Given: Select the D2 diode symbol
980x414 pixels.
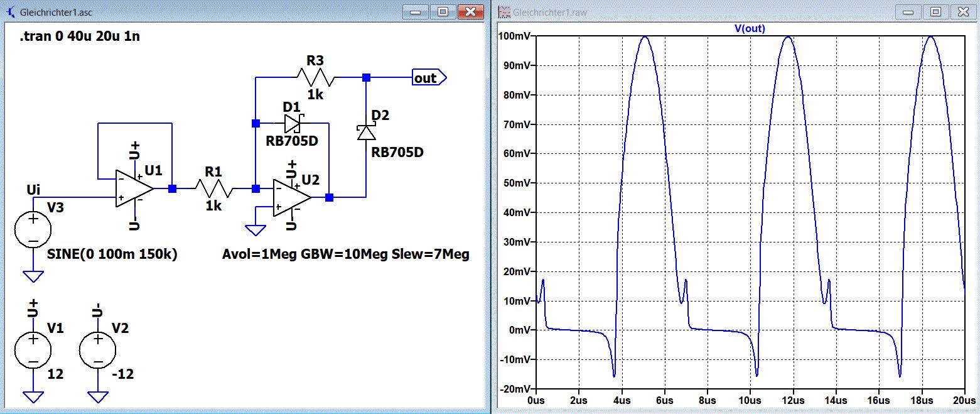Looking at the screenshot, I should tap(366, 131).
